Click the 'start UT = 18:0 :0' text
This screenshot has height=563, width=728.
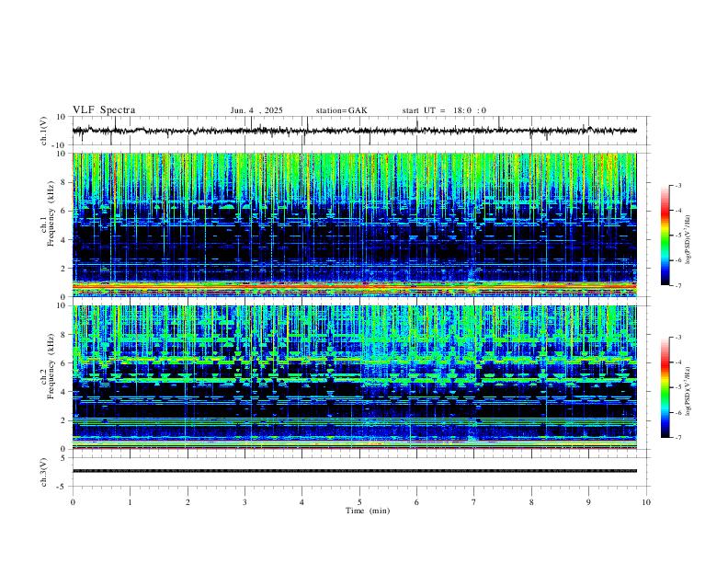click(444, 110)
